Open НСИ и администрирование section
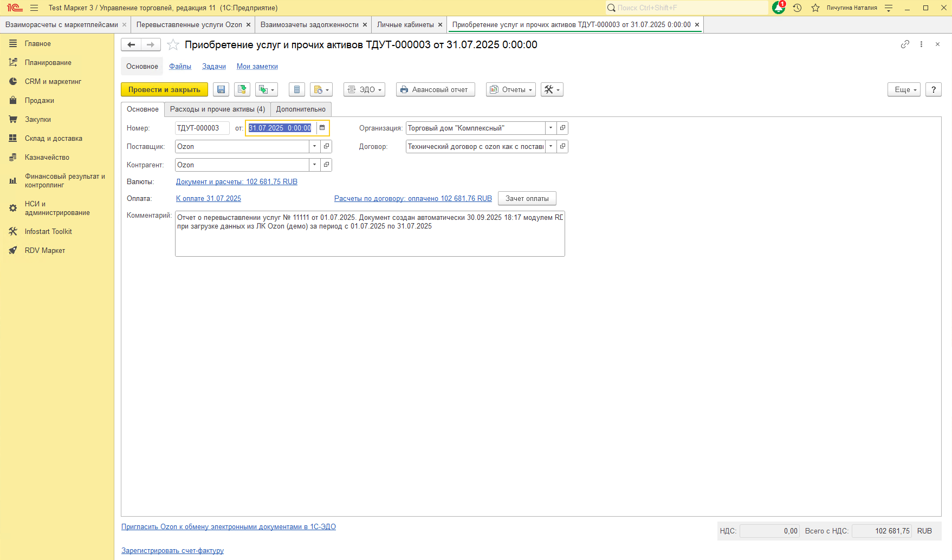 57,208
